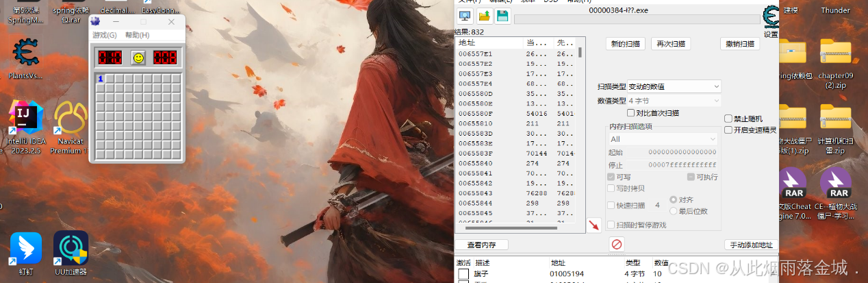The image size is (868, 283).
Task: Toggle 对比首次扫描 checkbox
Action: tap(631, 113)
